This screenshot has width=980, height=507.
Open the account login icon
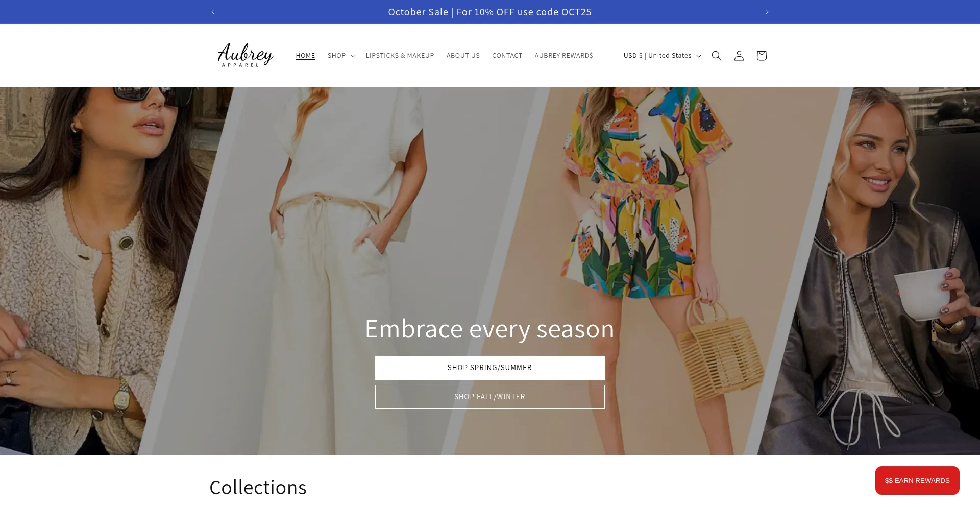[739, 56]
